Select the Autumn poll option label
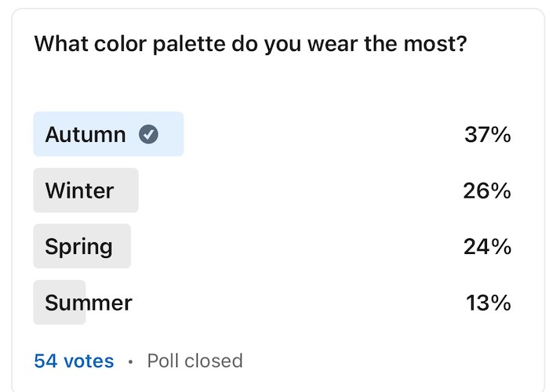Viewport: 549px width, 392px height. tap(85, 134)
